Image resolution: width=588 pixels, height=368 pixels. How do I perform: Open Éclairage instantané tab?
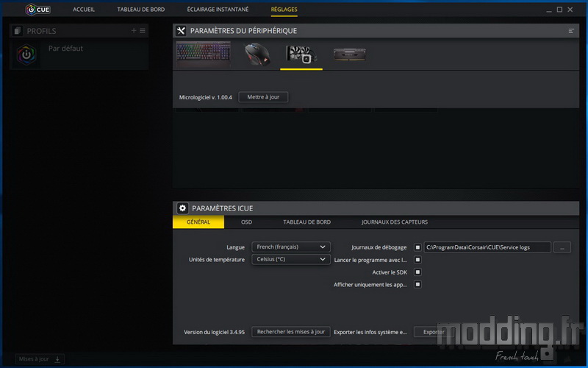218,10
